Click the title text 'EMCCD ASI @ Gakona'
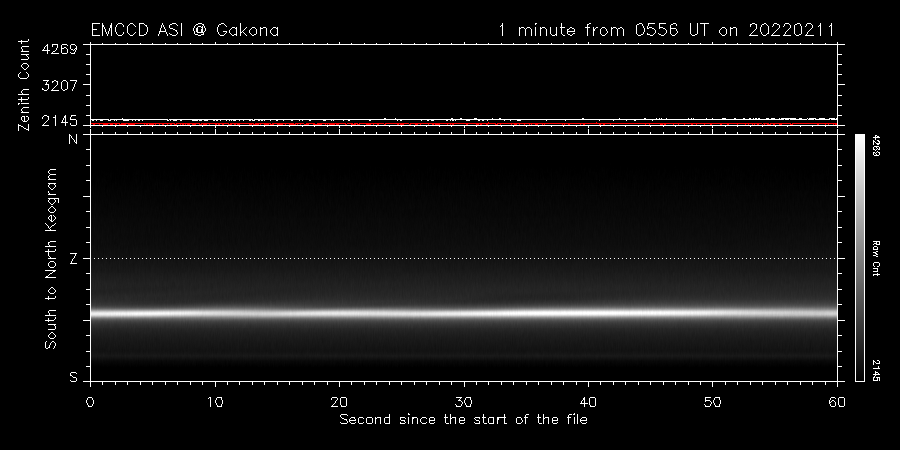 [185, 30]
